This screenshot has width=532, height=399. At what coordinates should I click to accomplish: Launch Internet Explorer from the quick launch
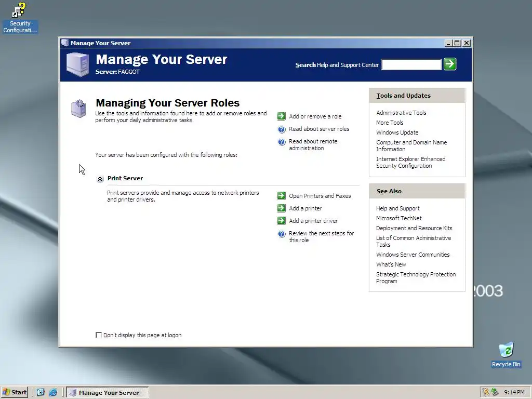[54, 392]
